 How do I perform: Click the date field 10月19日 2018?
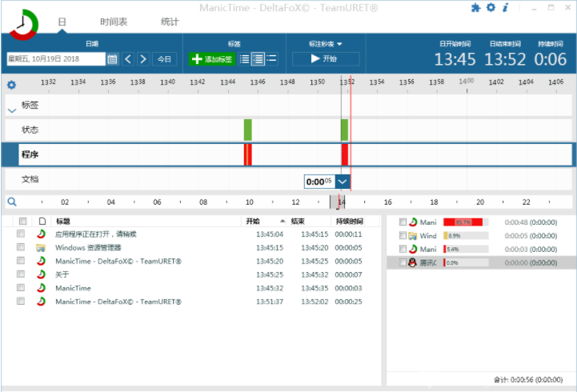tap(56, 59)
